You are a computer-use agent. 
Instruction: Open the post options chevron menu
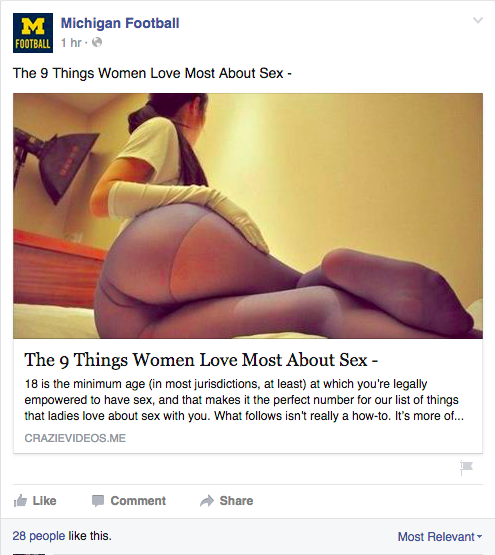pos(478,20)
